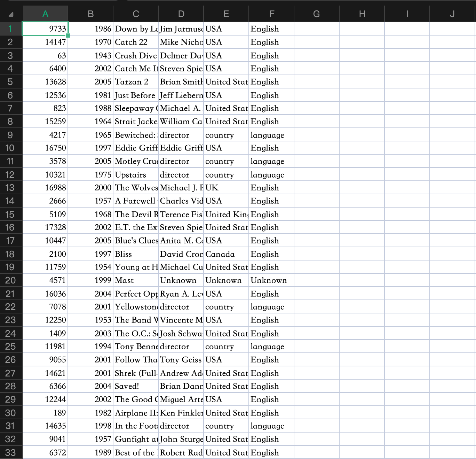The height and width of the screenshot is (459, 476).
Task: Click the fill handle of cell A1
Action: 68,36
